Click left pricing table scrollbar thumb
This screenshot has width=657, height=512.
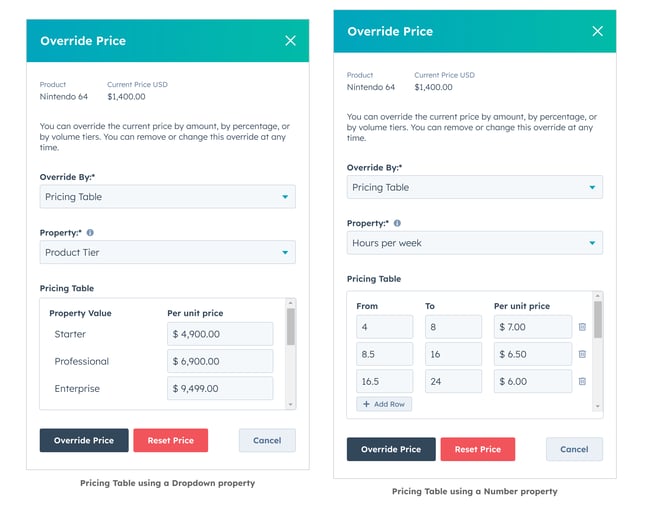coord(291,326)
